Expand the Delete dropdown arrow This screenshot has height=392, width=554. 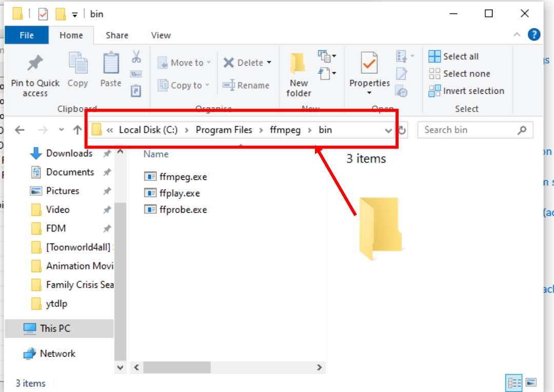pyautogui.click(x=268, y=63)
